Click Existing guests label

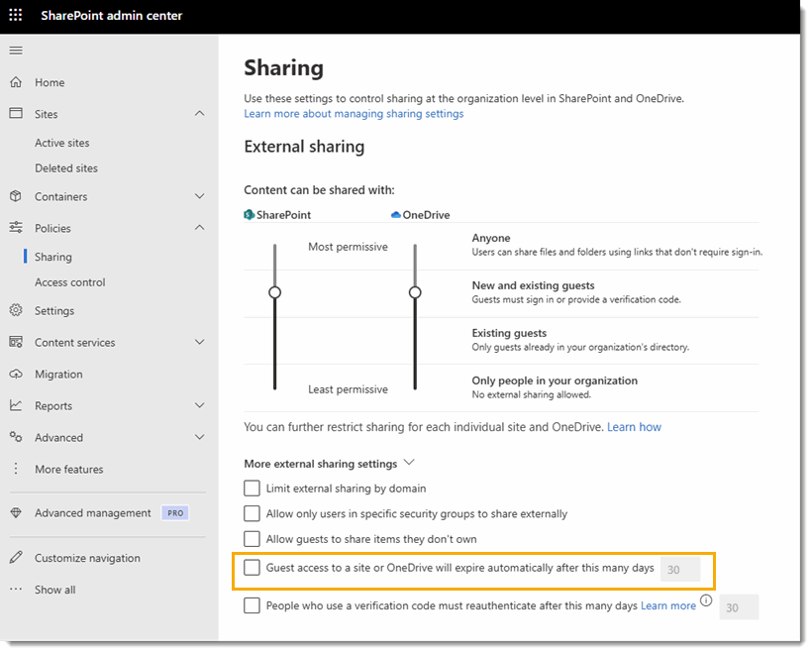click(x=509, y=333)
